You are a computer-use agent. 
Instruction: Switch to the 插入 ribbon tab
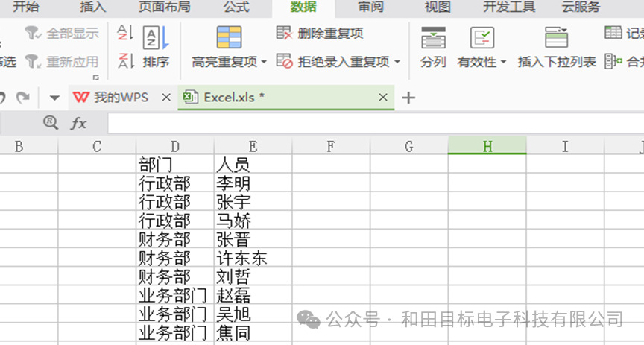point(93,7)
